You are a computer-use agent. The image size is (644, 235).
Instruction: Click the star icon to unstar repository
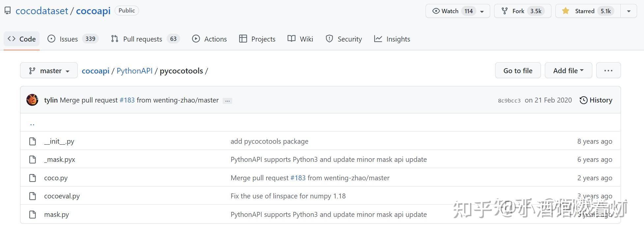(x=566, y=11)
